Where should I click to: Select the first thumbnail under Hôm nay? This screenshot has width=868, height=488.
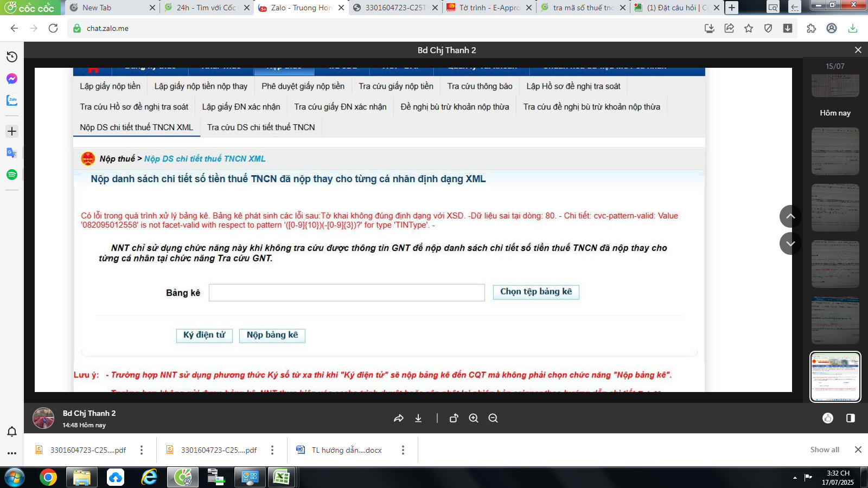(x=835, y=151)
